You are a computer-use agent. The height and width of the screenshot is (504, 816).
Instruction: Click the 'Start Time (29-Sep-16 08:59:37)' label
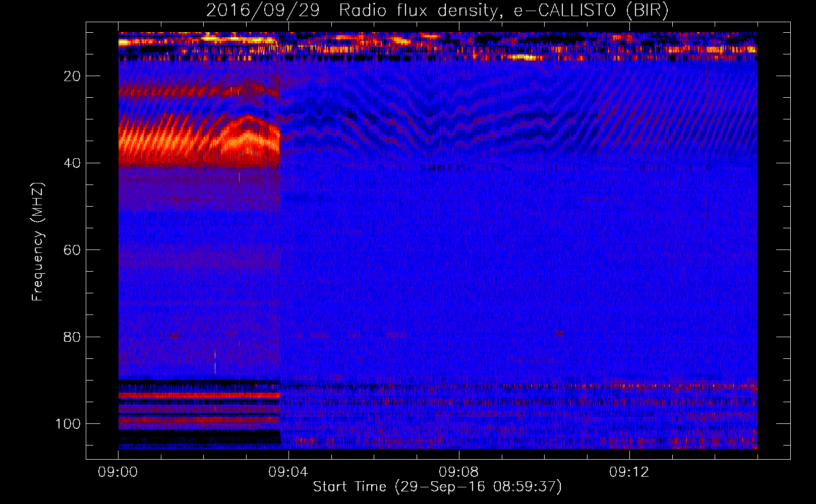pos(437,487)
